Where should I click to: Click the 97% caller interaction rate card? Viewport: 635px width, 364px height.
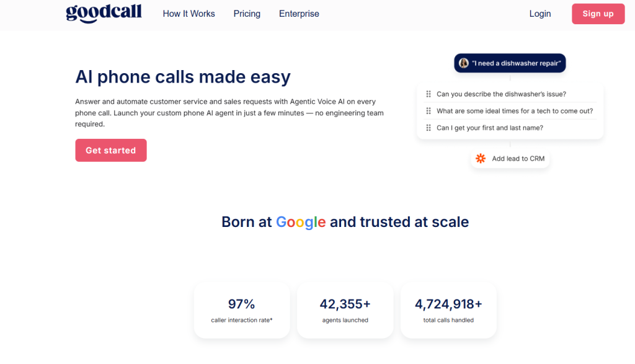pyautogui.click(x=241, y=310)
